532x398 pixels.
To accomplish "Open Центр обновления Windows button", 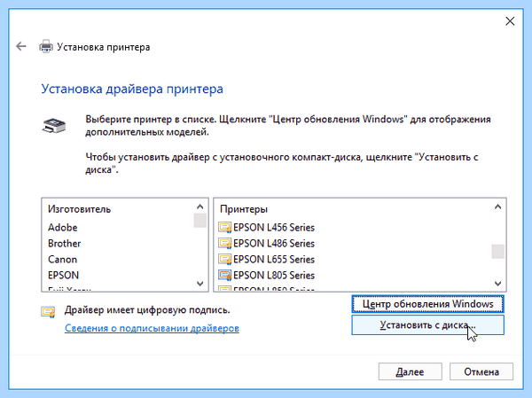I will [x=428, y=304].
